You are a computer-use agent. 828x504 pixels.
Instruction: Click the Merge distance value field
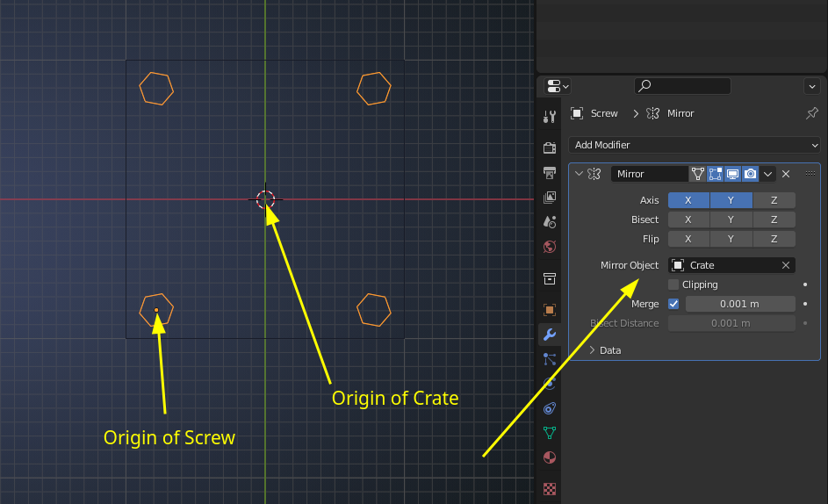tap(740, 304)
